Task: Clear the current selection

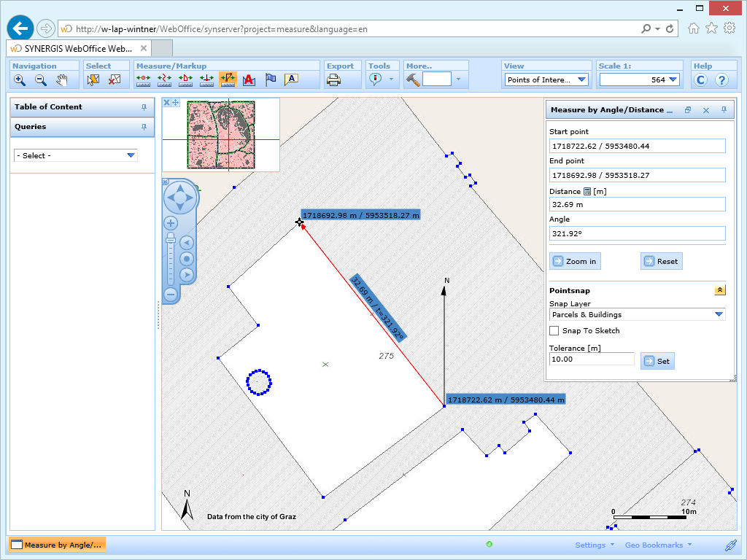Action: (x=113, y=80)
